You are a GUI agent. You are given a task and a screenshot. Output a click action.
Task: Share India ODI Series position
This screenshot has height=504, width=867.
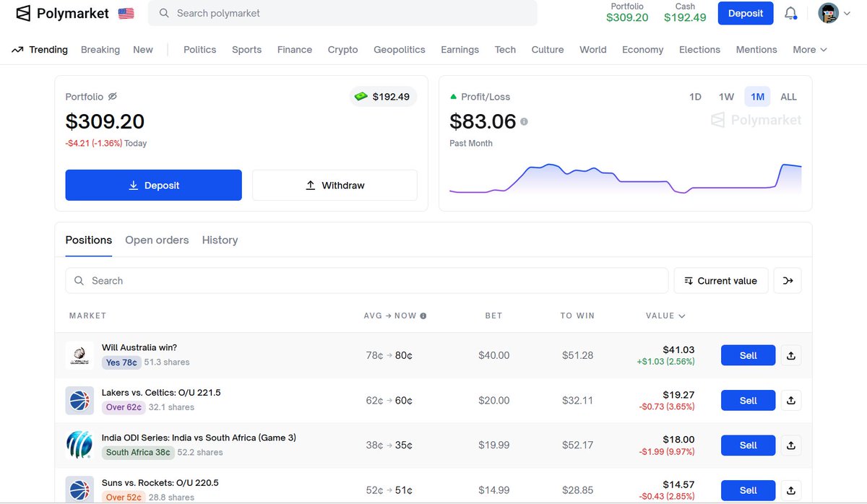click(791, 445)
